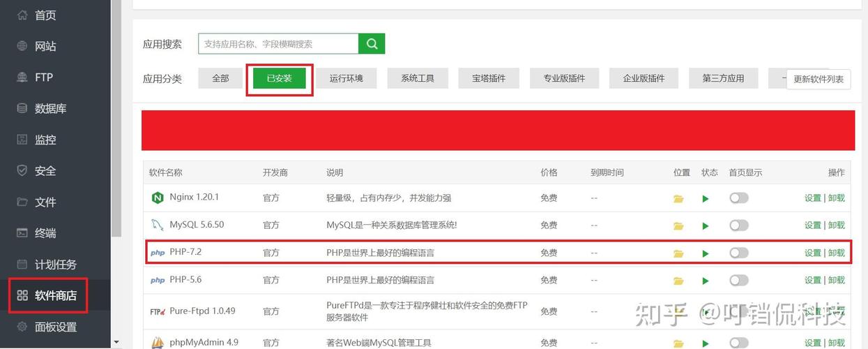868x349 pixels.
Task: Open 计划任务 in the sidebar
Action: click(56, 265)
